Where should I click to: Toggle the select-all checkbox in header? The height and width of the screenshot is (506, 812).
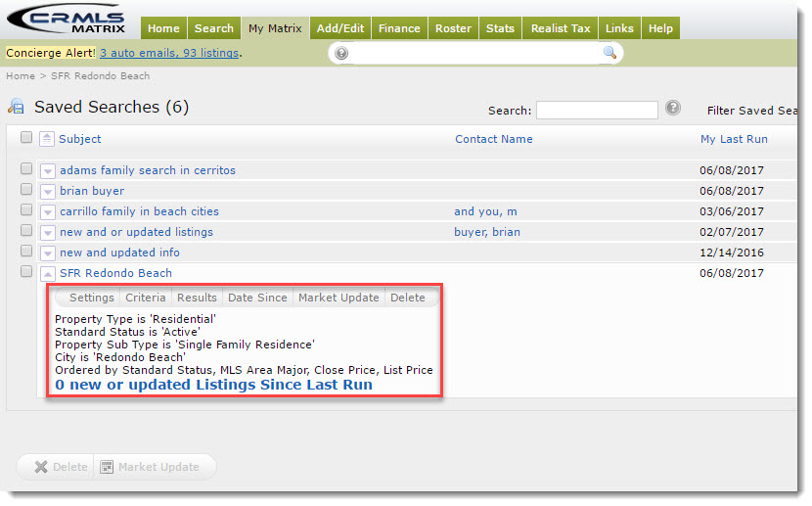pos(26,137)
